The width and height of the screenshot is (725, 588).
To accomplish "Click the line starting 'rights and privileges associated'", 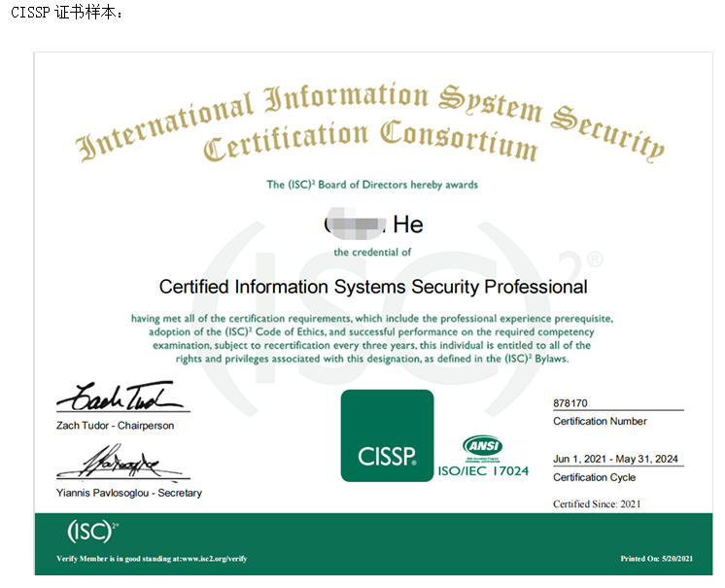I will tap(372, 359).
